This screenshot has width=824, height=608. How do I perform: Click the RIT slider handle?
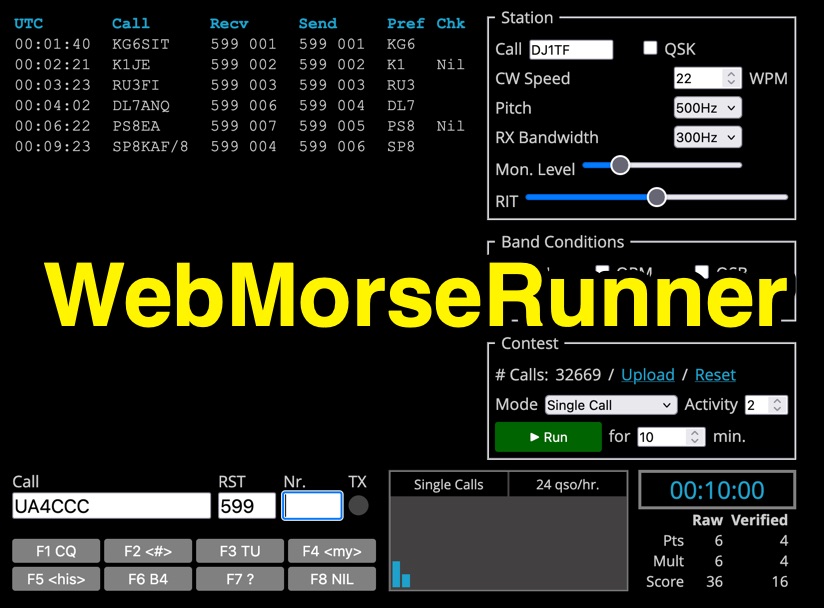coord(656,197)
